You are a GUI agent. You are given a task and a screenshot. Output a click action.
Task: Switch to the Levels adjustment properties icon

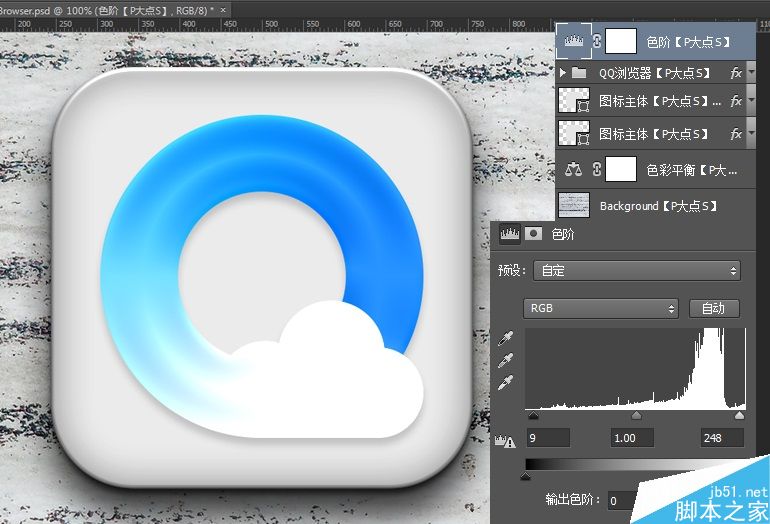click(510, 234)
